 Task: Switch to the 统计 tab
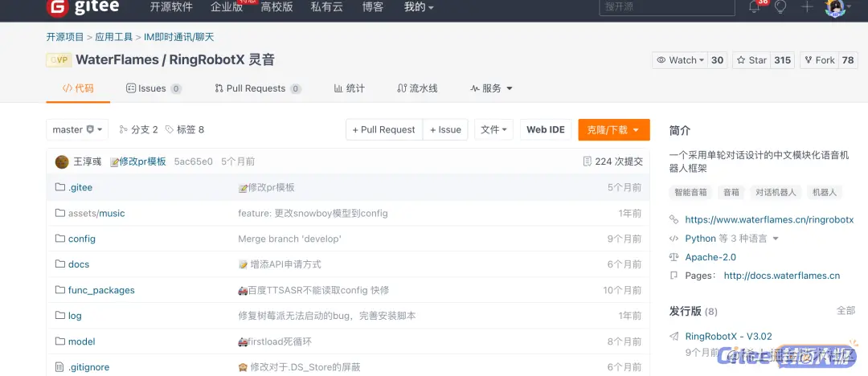pos(350,88)
